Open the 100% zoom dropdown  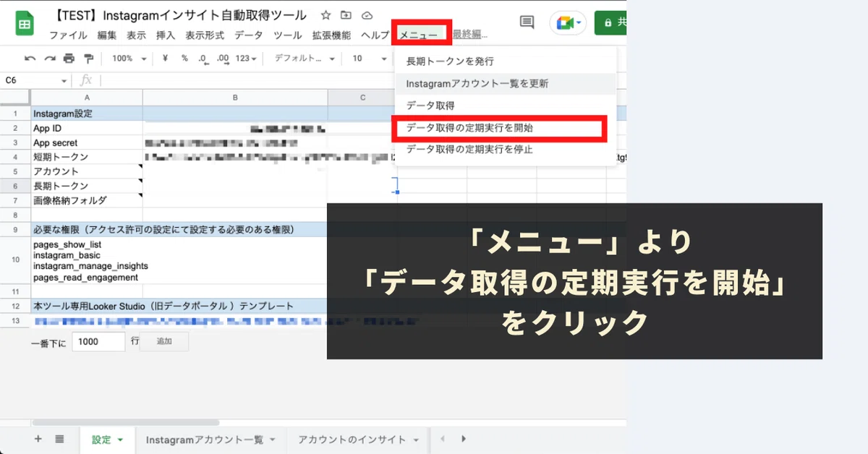tap(129, 59)
